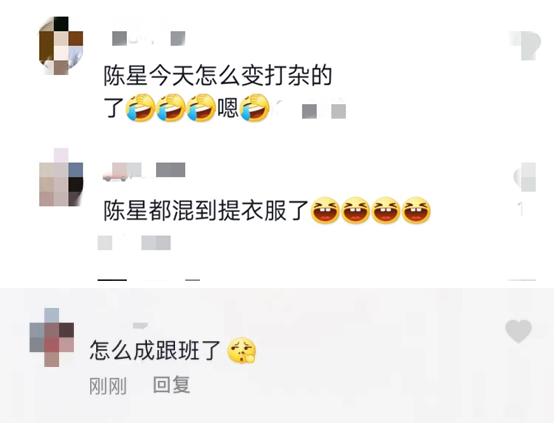Like the comment "陈星今天怎么变打杂的了"

coord(526,45)
